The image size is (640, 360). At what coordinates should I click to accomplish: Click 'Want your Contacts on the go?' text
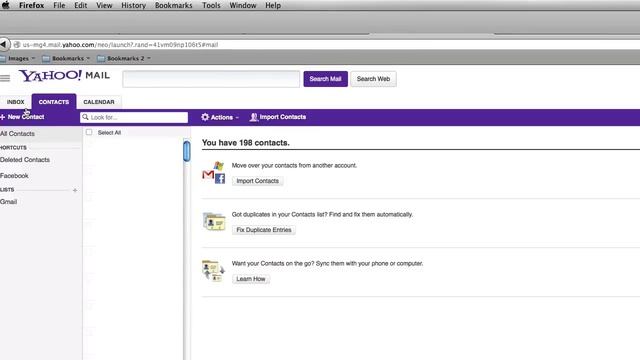point(273,263)
